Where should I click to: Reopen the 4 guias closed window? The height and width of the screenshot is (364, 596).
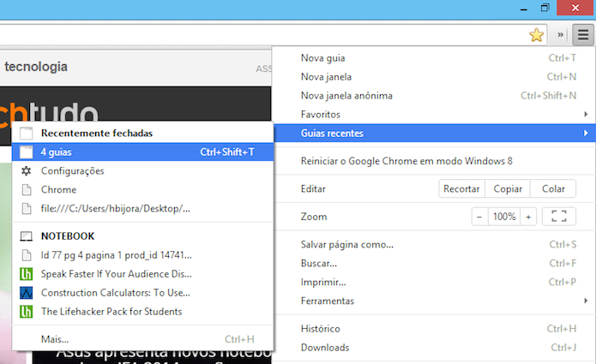[x=142, y=152]
